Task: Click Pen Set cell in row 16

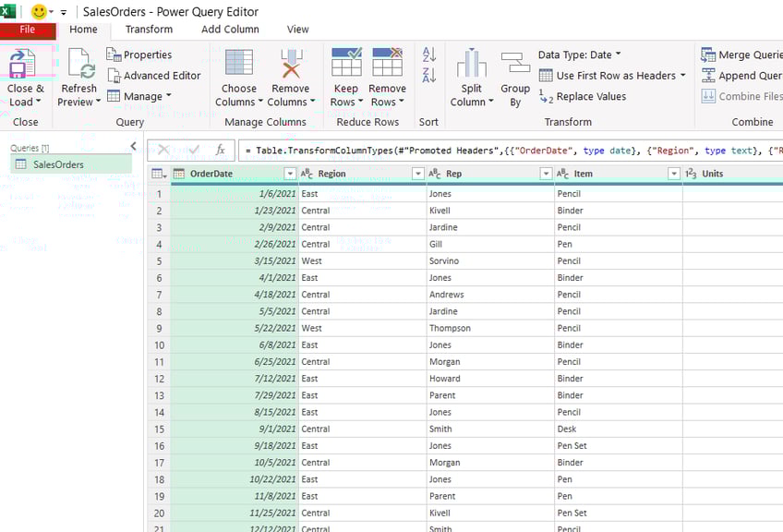Action: tap(619, 446)
